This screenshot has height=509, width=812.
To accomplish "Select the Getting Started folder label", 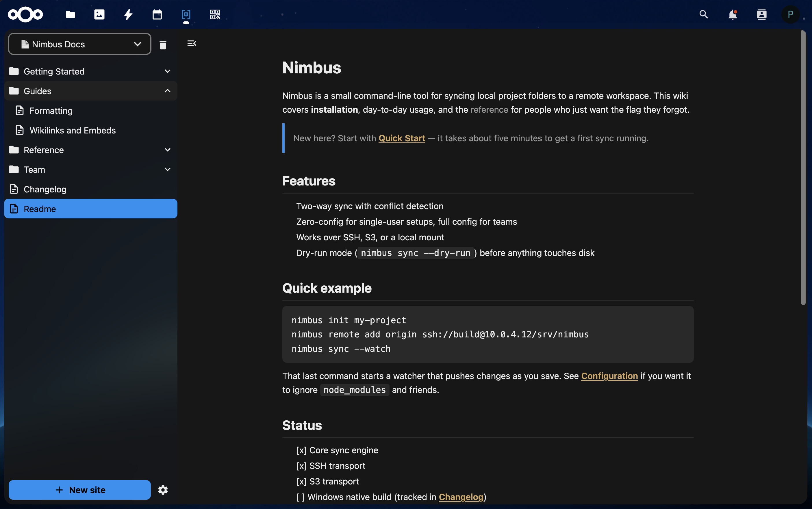I will tap(54, 71).
